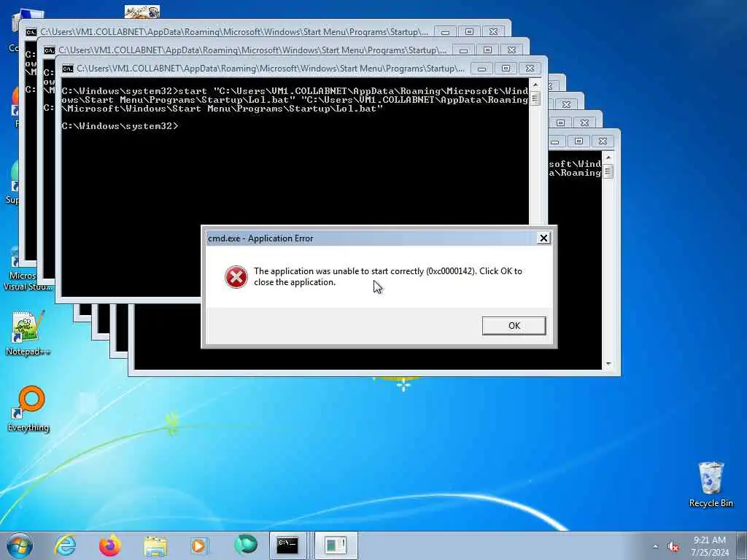The width and height of the screenshot is (747, 560).
Task: Click scroll-up arrow in front cmd window
Action: [535, 85]
